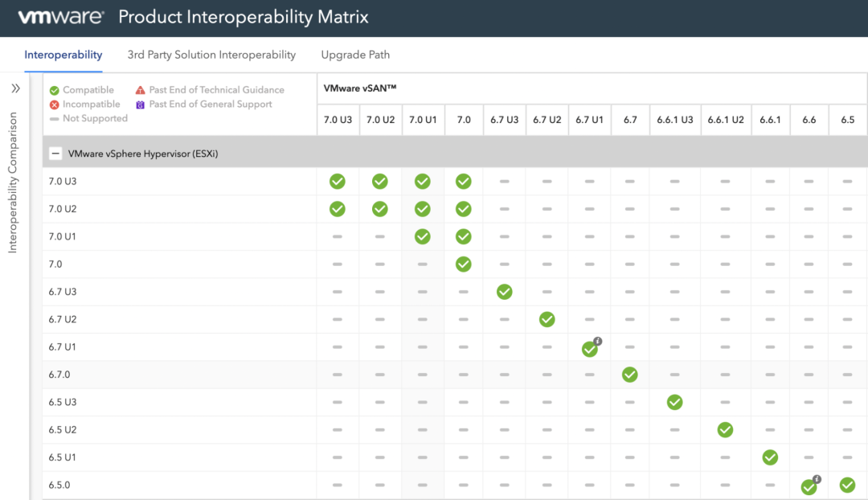This screenshot has width=868, height=500.
Task: Click the 6.7.0 ESXi row label
Action: click(59, 375)
